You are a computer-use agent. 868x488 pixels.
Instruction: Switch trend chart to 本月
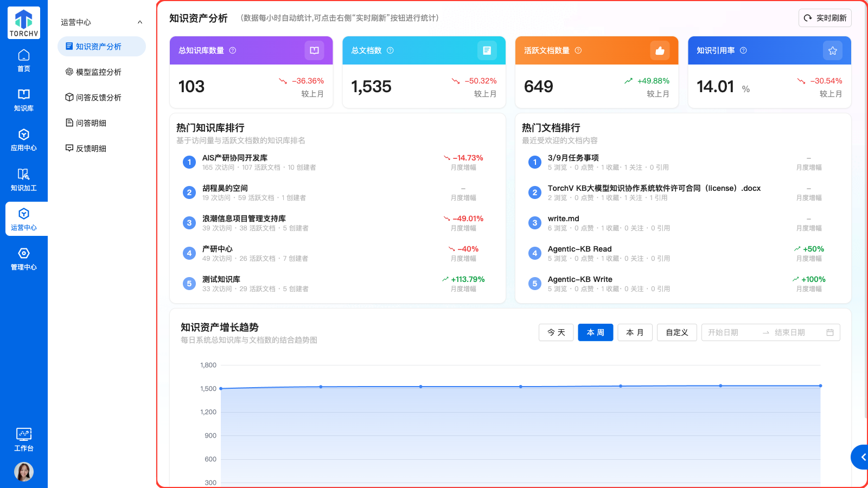coord(635,332)
